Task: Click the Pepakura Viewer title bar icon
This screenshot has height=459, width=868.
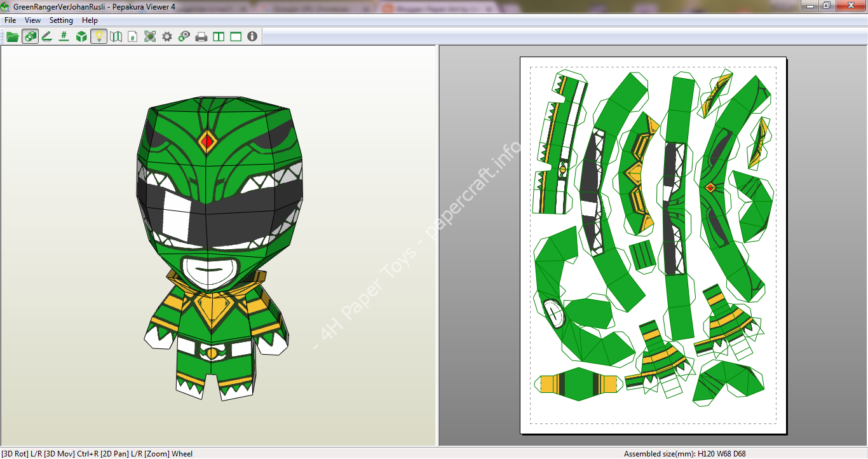Action: [6, 6]
